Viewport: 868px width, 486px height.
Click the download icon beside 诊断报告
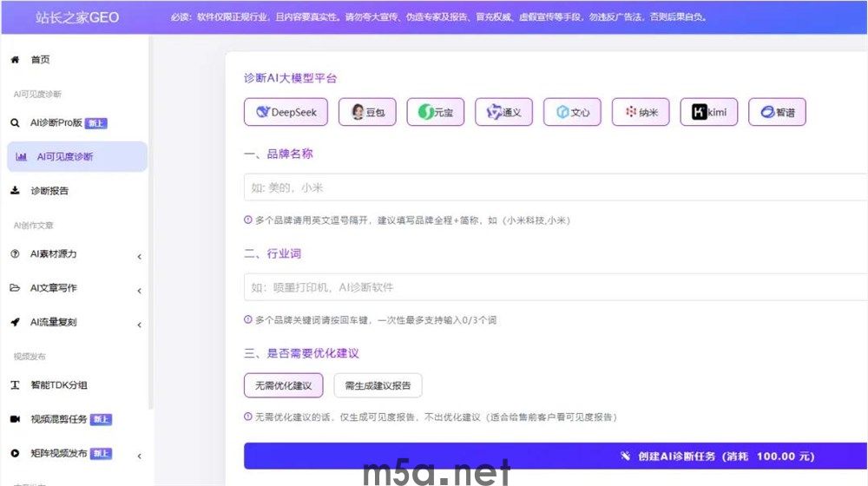[x=15, y=190]
